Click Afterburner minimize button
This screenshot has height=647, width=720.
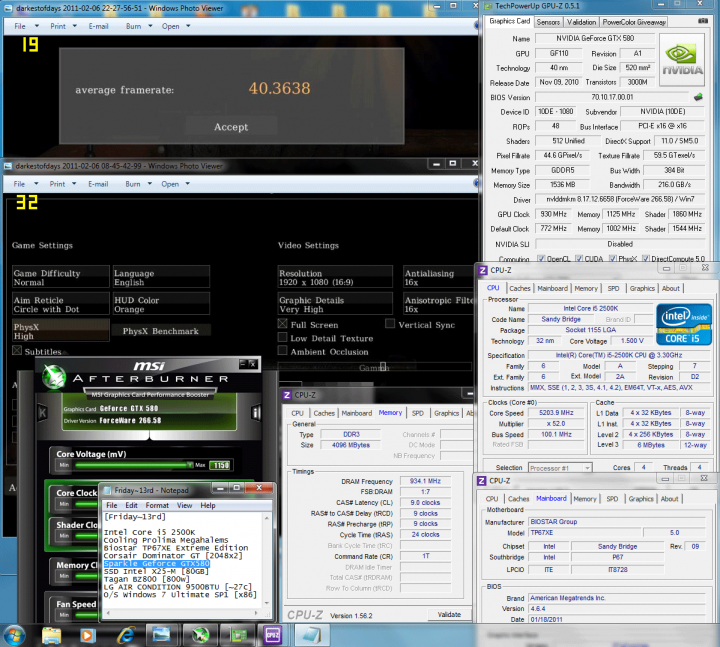243,364
